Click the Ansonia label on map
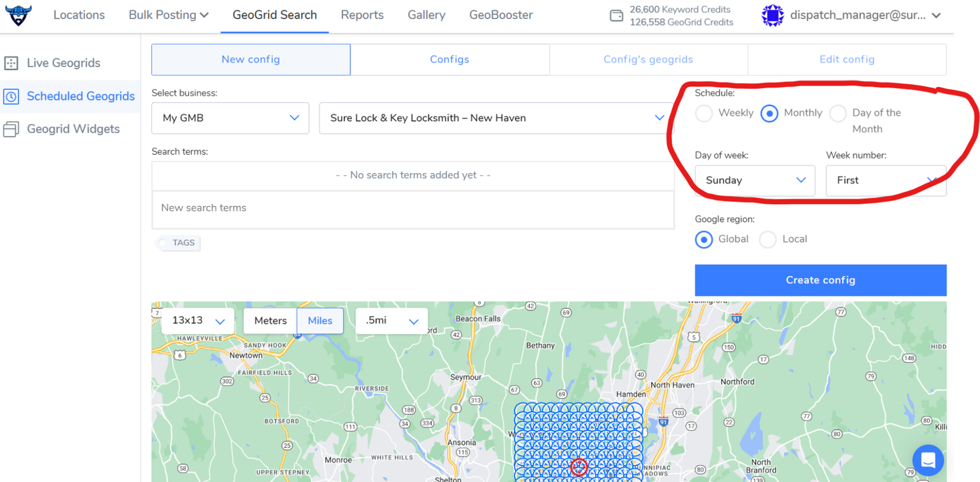 pos(462,443)
